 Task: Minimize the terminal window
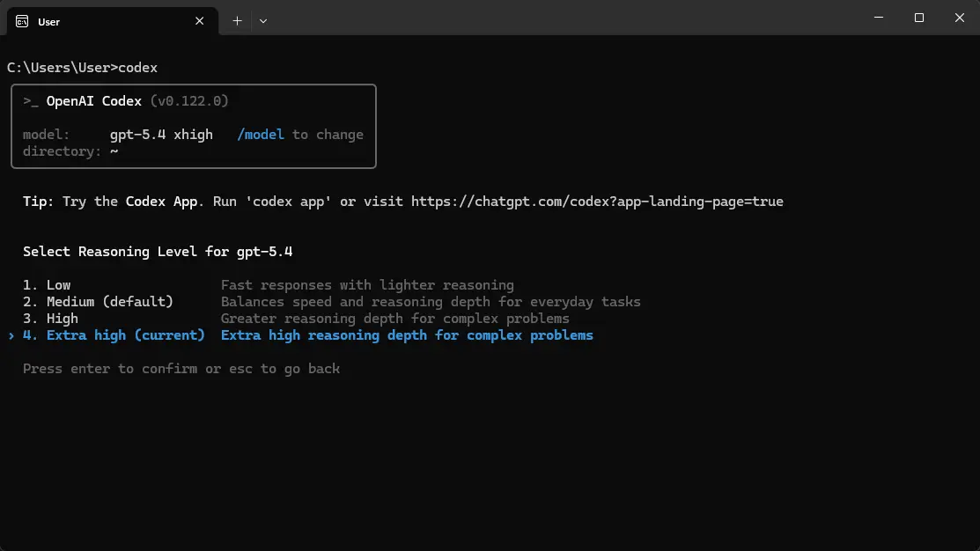point(878,18)
